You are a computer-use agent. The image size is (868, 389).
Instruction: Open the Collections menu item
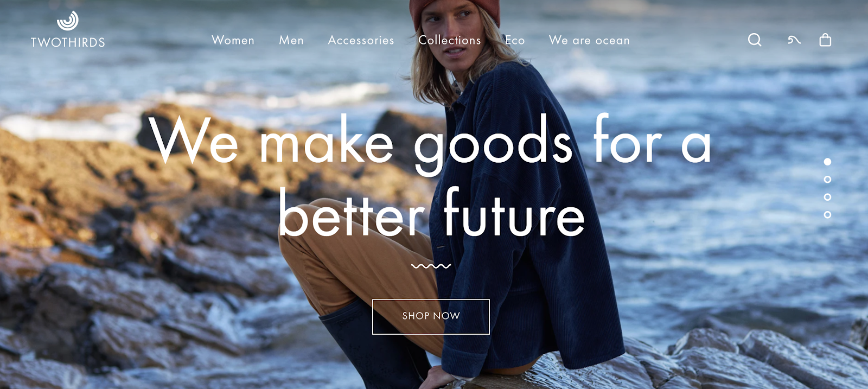[x=450, y=40]
